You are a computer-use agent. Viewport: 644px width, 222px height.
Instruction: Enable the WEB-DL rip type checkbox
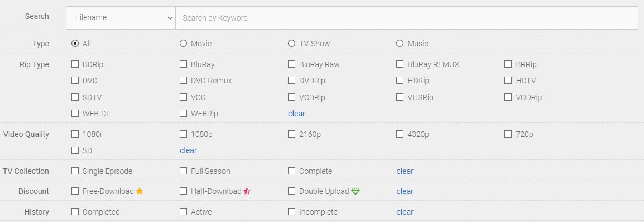[75, 114]
